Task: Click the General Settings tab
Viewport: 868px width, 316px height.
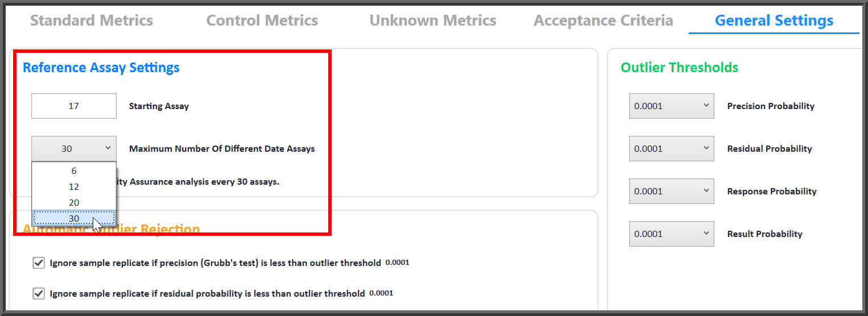Action: point(774,21)
